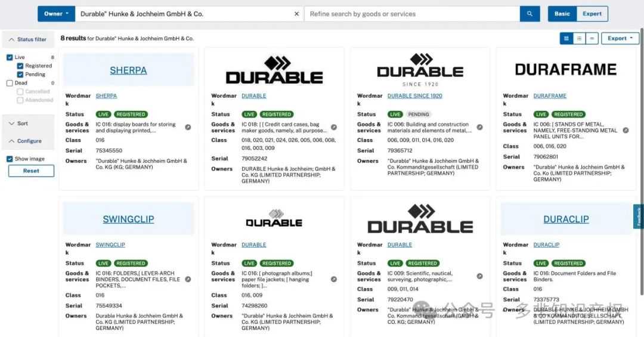Show full goods info for DURAFRAME

tap(626, 130)
